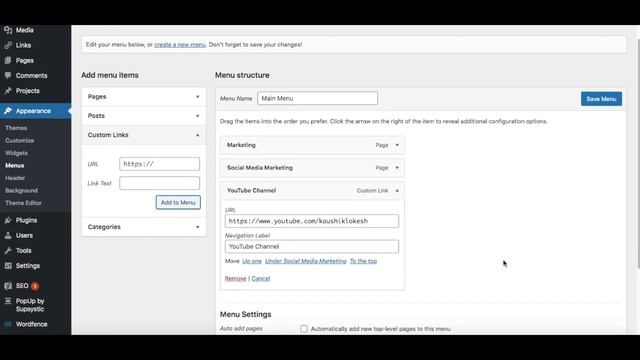Open the Theme Editor submenu item
The width and height of the screenshot is (640, 360).
point(23,203)
